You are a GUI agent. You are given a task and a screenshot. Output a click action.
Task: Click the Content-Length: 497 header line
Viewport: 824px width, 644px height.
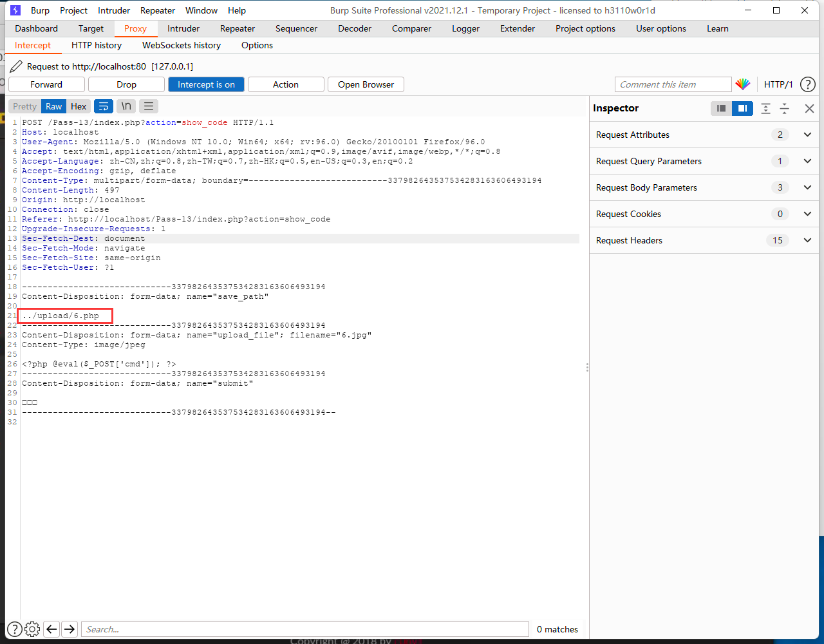pos(71,190)
